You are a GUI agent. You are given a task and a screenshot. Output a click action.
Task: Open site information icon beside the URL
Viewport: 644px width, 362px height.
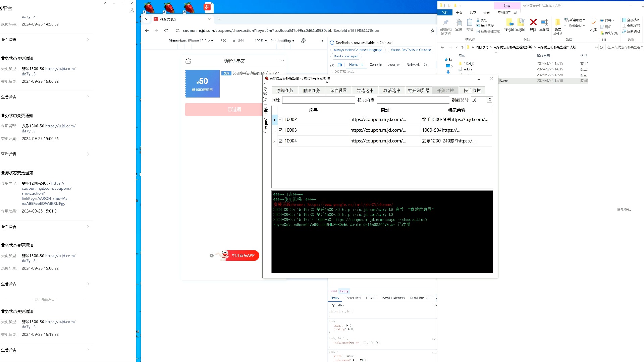click(x=177, y=31)
